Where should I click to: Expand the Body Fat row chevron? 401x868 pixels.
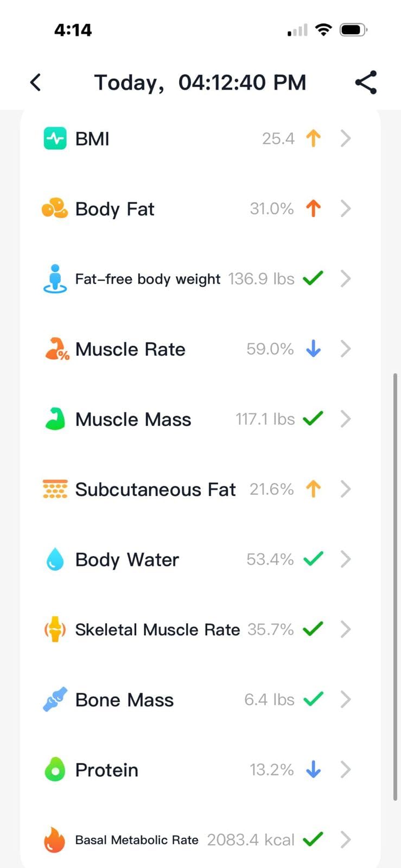click(x=346, y=209)
